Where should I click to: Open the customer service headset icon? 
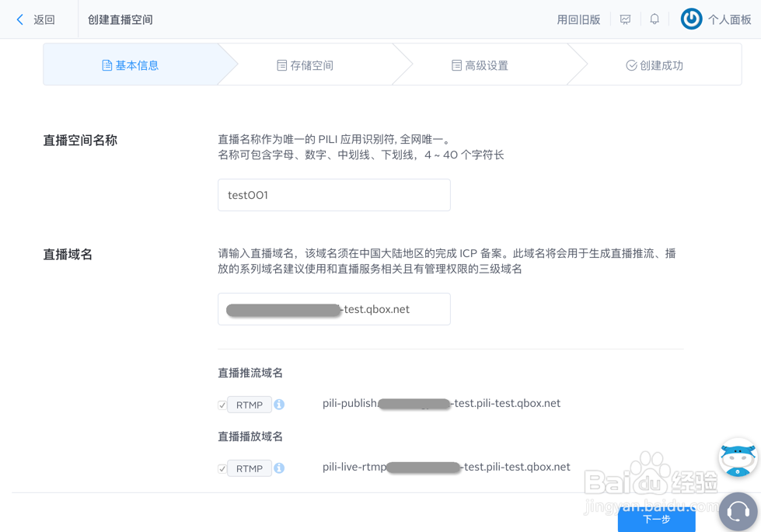click(737, 511)
